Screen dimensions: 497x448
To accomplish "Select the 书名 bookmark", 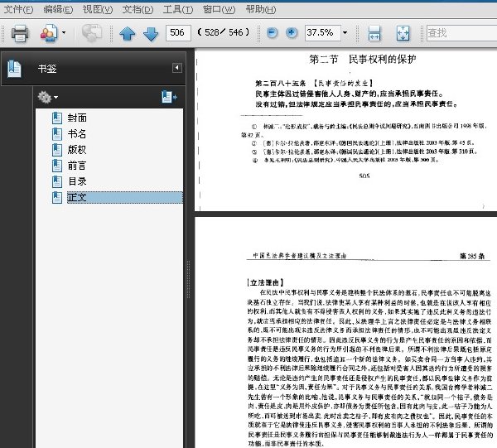I will point(77,133).
